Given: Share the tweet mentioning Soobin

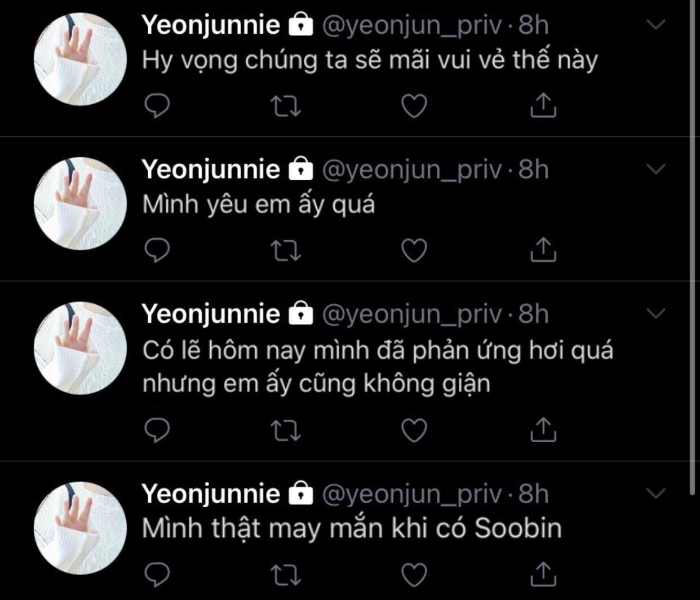Looking at the screenshot, I should point(543,574).
